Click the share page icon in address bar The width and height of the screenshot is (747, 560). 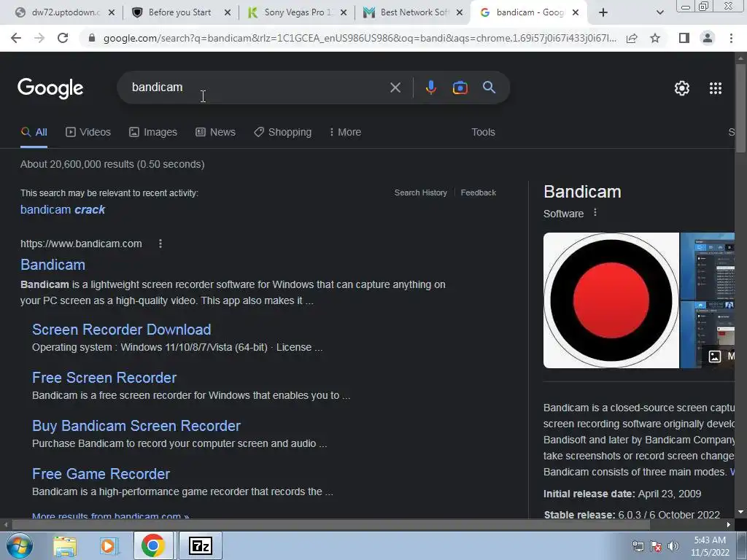coord(632,38)
